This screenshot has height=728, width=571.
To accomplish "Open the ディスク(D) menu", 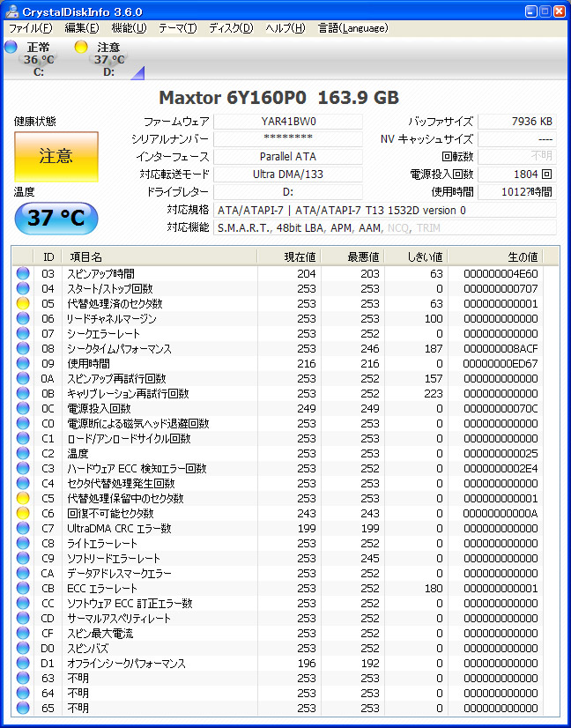I will pyautogui.click(x=231, y=28).
